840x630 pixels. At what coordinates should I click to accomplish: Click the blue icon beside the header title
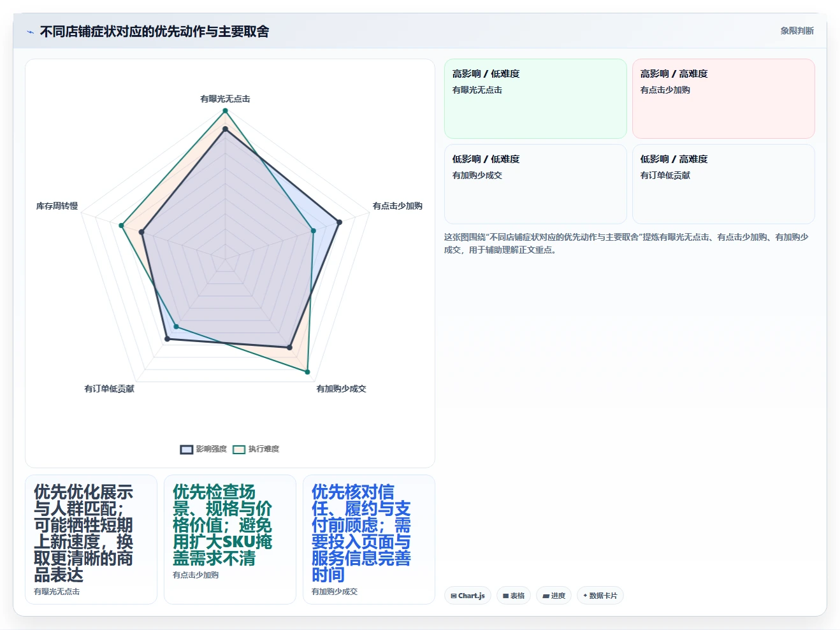(30, 32)
